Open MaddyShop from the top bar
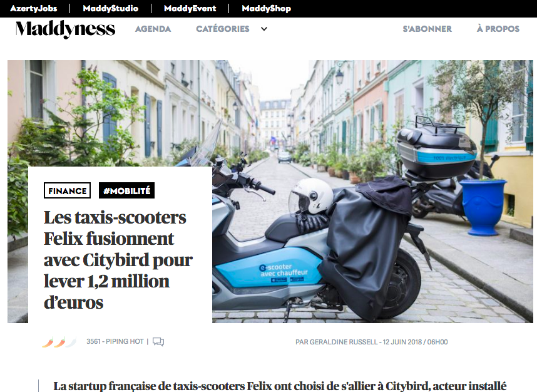Viewport: 537px width, 392px height. 267,9
